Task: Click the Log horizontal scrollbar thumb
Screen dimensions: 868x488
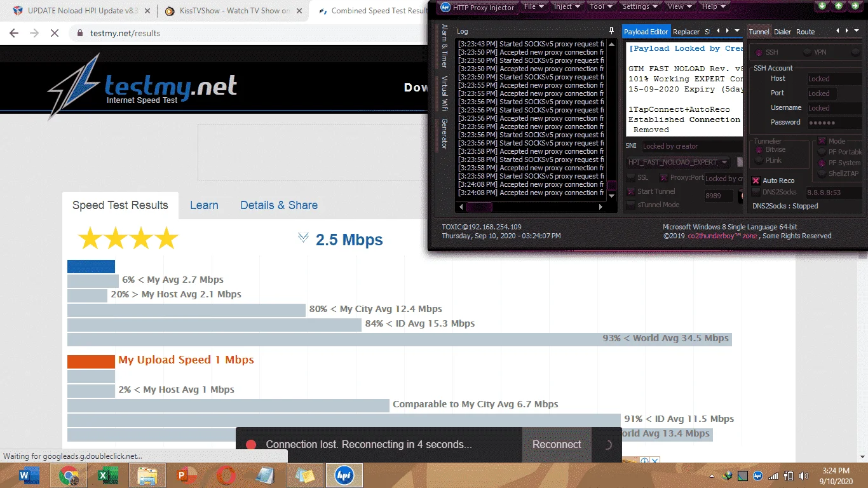Action: tap(479, 207)
